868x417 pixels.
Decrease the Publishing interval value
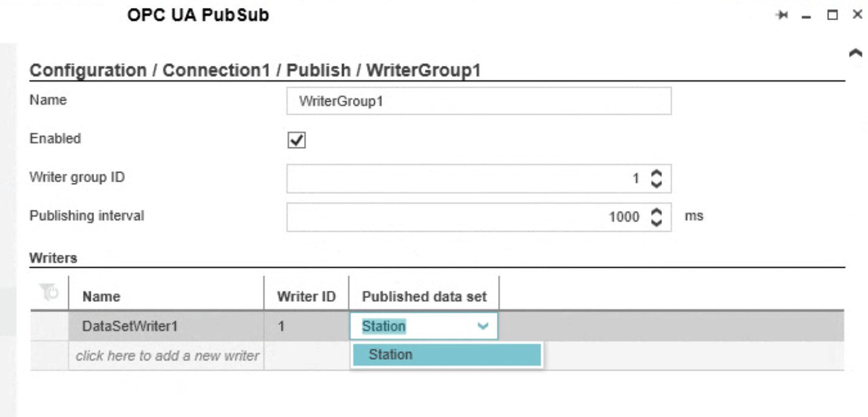coord(656,221)
